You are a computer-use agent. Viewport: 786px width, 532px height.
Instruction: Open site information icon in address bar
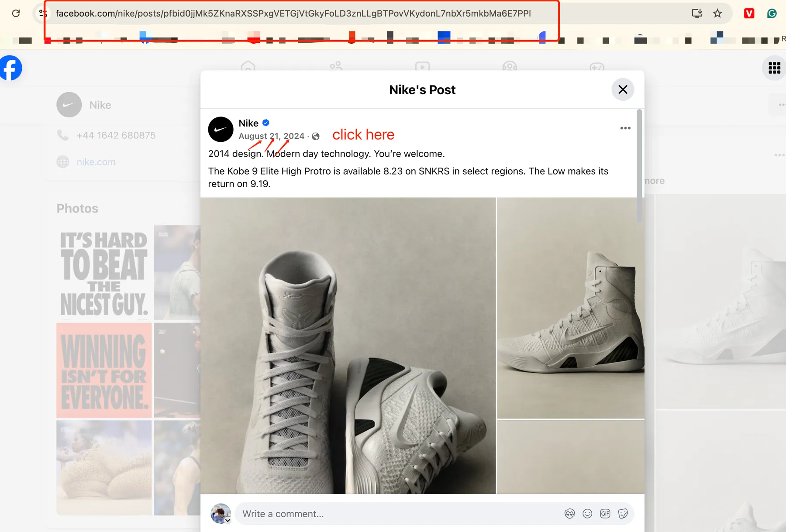pos(43,13)
